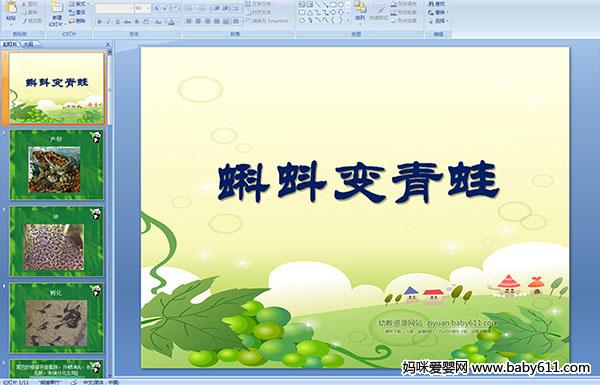The width and height of the screenshot is (600, 385).
Task: Click the font color A icon
Action: pyautogui.click(x=171, y=22)
